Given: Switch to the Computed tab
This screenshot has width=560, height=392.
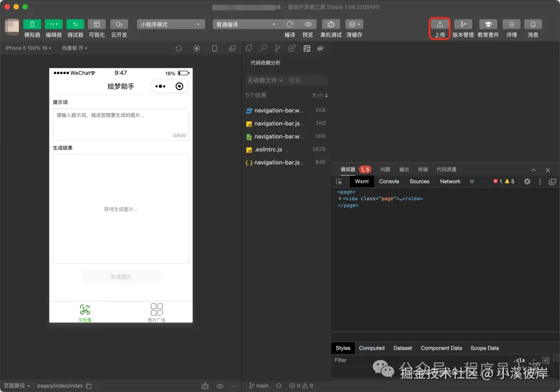Looking at the screenshot, I should coord(372,348).
